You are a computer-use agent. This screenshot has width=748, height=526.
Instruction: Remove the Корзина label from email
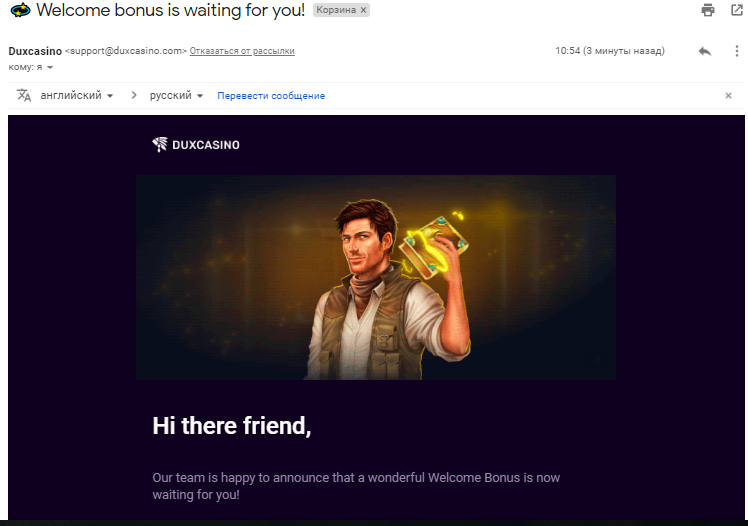point(363,10)
